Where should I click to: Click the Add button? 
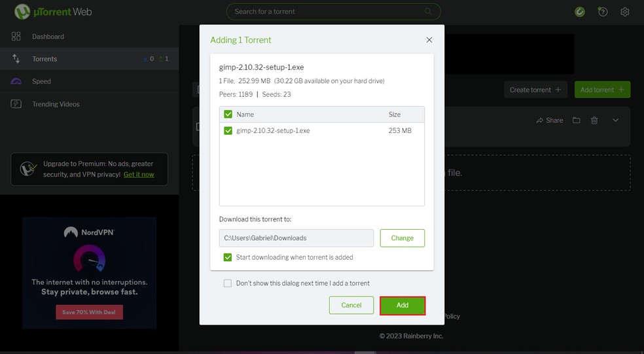pos(402,306)
